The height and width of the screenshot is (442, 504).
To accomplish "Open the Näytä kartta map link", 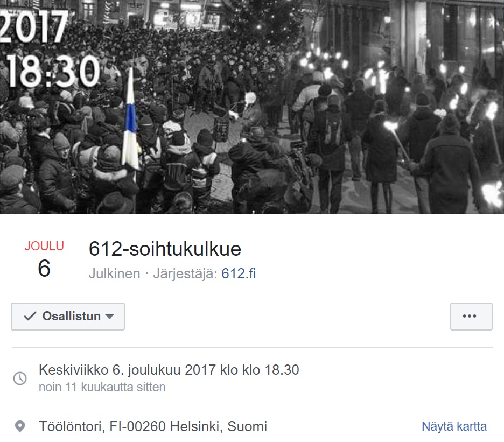I will point(454,426).
